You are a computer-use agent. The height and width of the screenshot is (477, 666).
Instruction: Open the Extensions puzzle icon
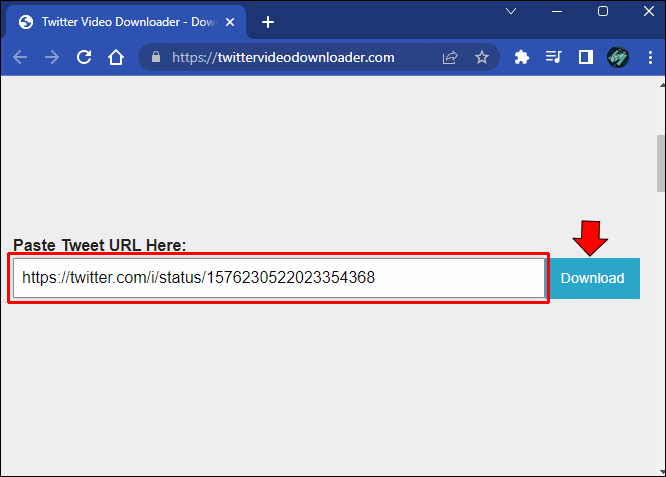pyautogui.click(x=522, y=57)
